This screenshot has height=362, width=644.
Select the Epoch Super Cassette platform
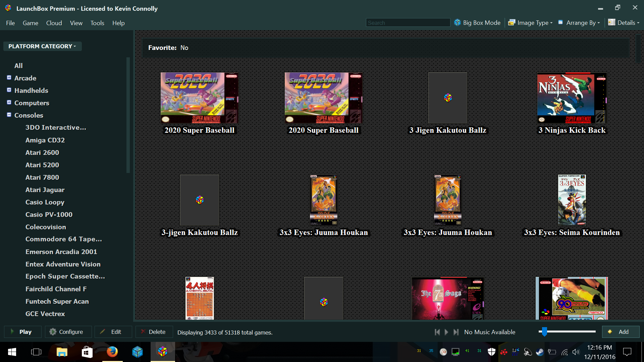[65, 276]
